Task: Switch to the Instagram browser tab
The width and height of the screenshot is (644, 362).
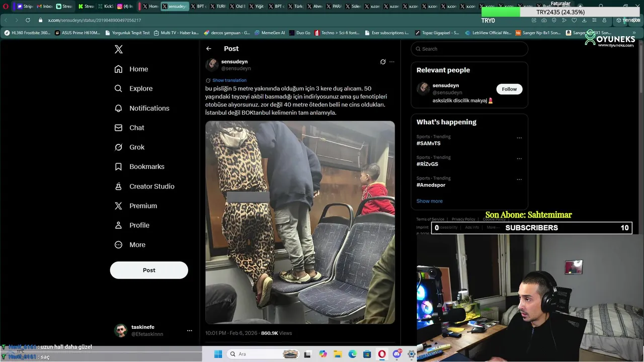Action: pyautogui.click(x=125, y=7)
